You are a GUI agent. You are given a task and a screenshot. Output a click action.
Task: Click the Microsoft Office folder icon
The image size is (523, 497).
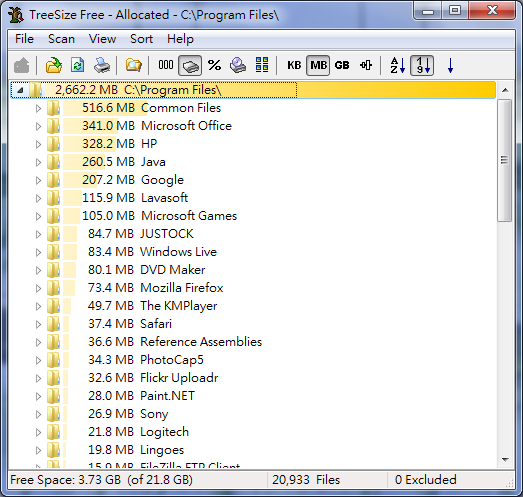point(53,126)
